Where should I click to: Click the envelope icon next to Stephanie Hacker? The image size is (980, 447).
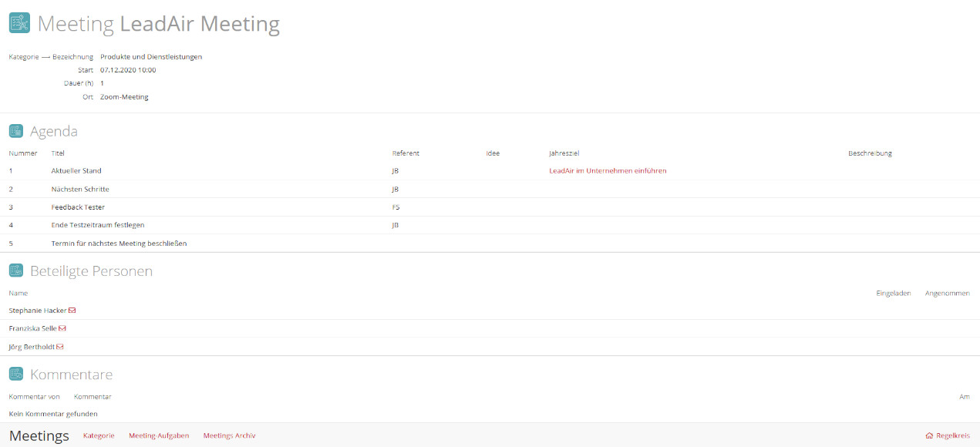(x=72, y=310)
